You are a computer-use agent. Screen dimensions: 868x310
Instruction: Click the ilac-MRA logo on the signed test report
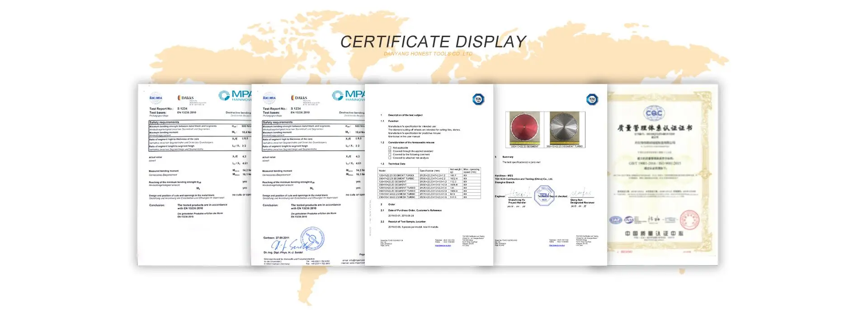[269, 98]
